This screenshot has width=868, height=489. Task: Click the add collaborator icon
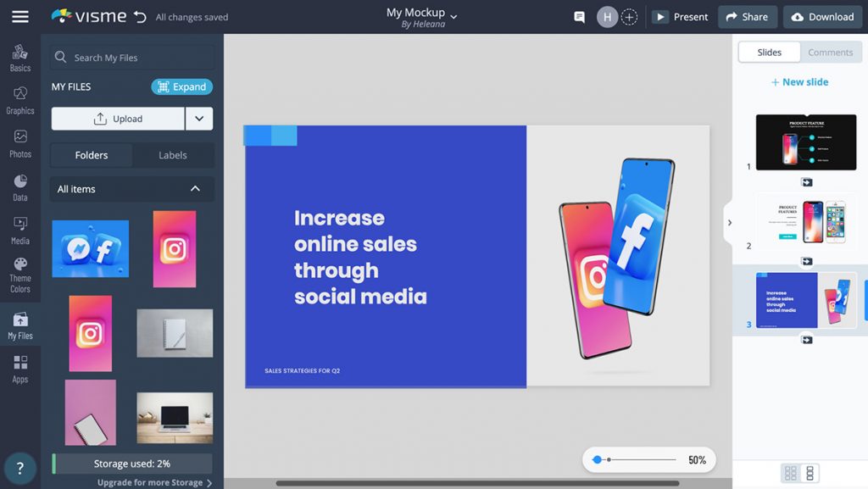point(629,16)
